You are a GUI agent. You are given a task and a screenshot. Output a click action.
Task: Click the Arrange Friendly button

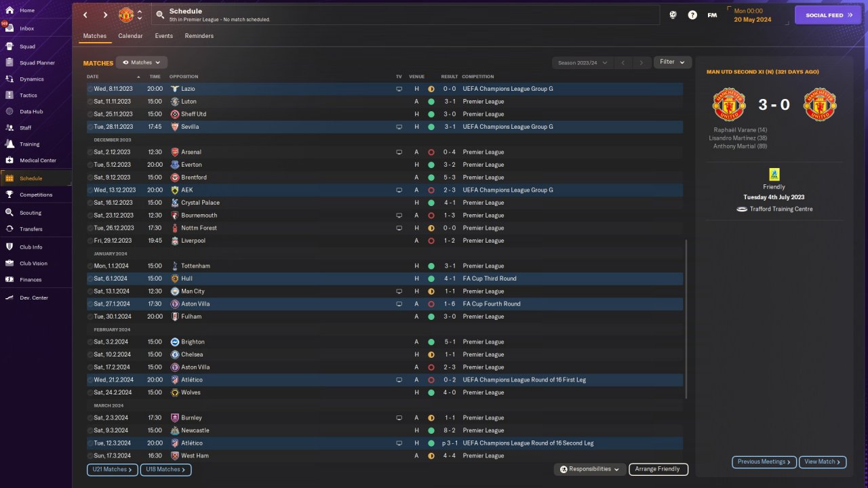click(658, 469)
